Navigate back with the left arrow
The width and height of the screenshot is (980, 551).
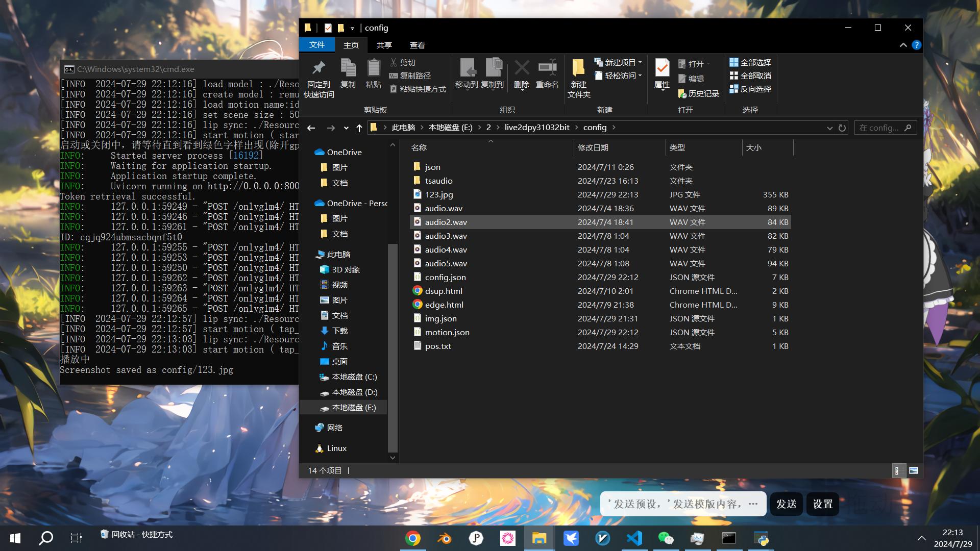pyautogui.click(x=311, y=128)
